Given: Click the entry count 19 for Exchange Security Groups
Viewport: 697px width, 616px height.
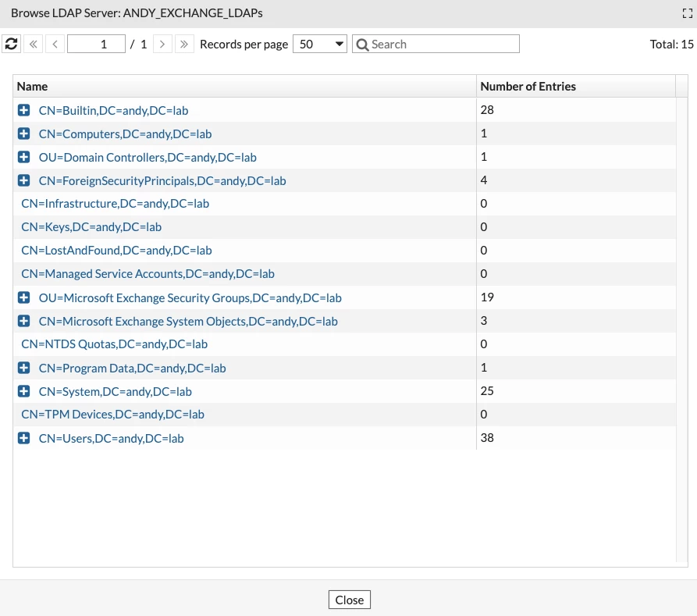Looking at the screenshot, I should pyautogui.click(x=487, y=297).
